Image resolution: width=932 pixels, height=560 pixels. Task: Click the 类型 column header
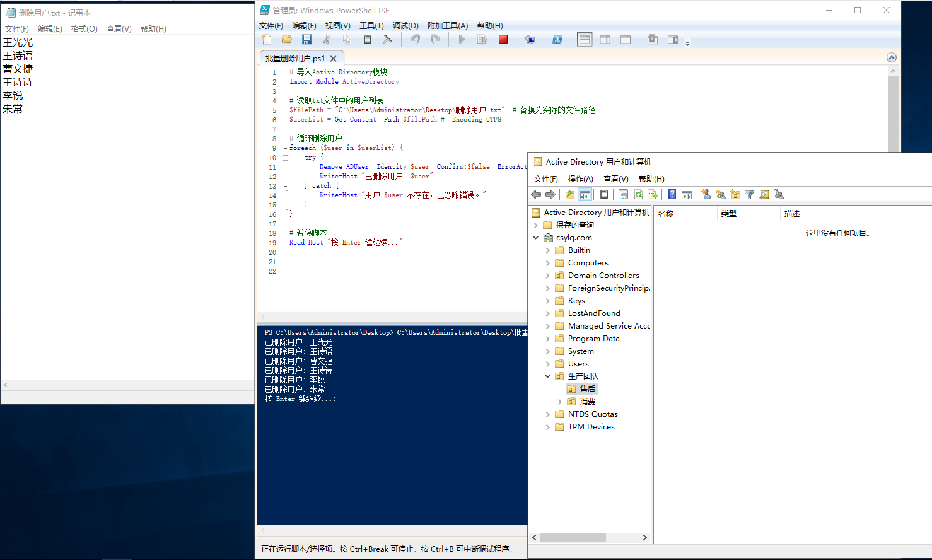pos(749,213)
